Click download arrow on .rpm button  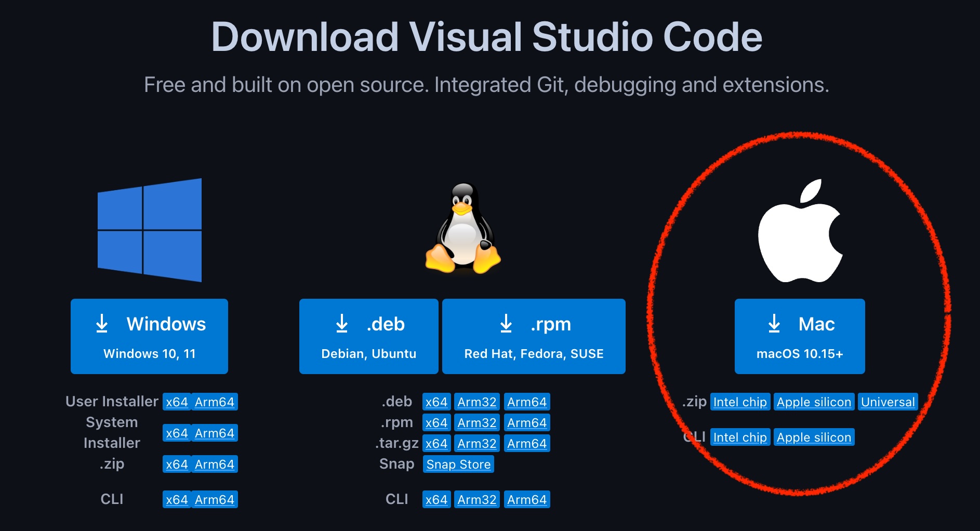(x=506, y=324)
